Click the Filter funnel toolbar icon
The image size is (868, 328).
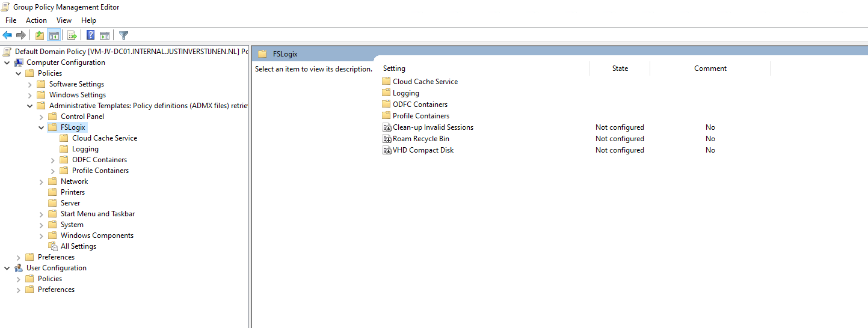point(123,35)
